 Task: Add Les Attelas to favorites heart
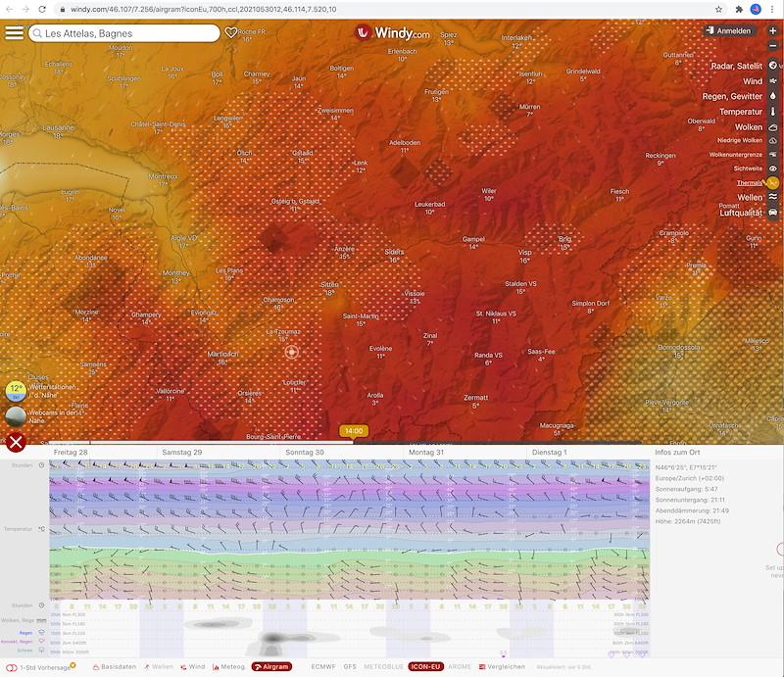click(230, 32)
